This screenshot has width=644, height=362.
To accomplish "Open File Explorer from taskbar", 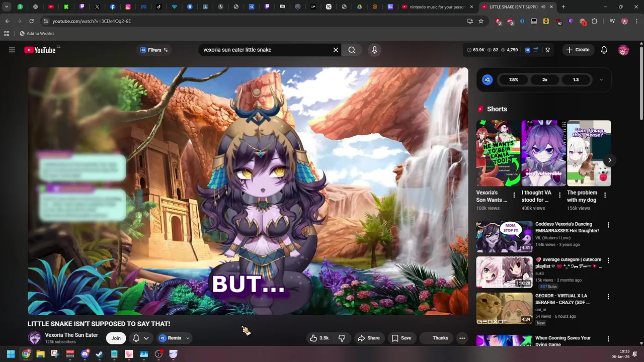I will click(x=40, y=354).
